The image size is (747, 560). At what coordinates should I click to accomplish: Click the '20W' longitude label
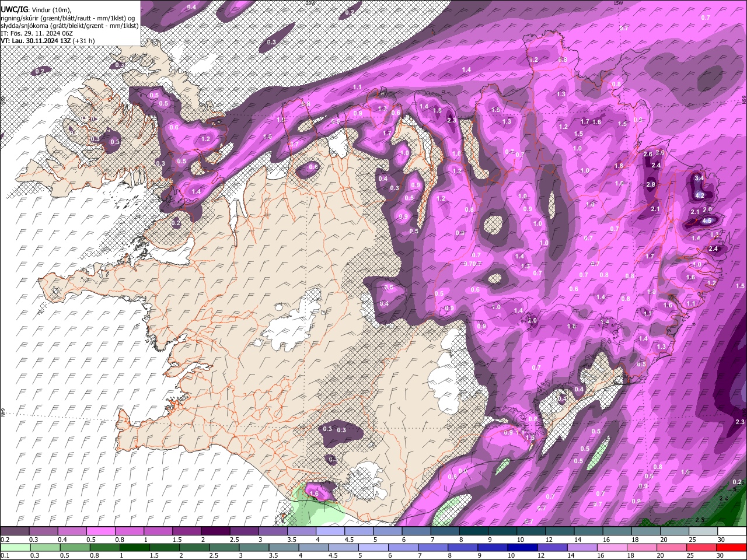click(x=310, y=3)
